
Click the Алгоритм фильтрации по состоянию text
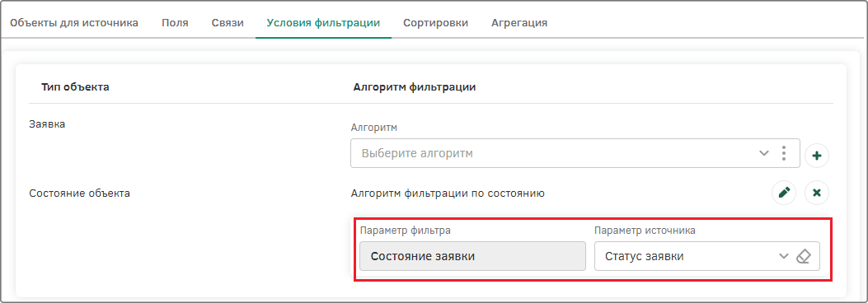(x=448, y=193)
